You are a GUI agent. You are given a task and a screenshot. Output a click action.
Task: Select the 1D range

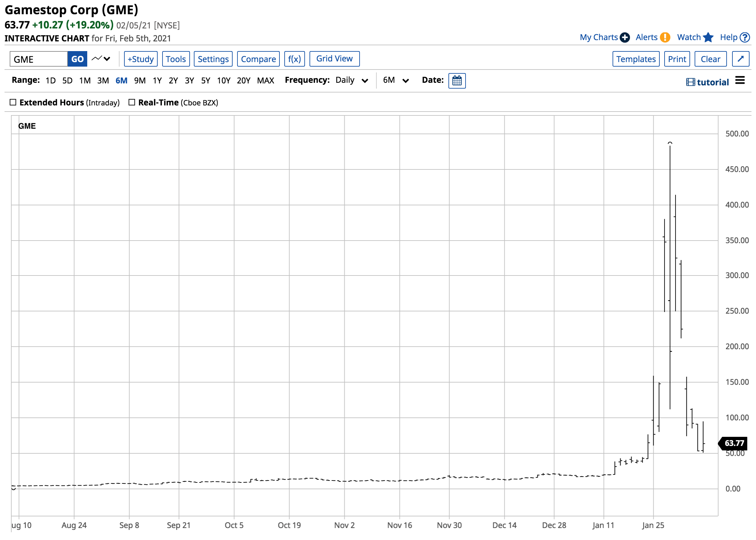click(50, 81)
